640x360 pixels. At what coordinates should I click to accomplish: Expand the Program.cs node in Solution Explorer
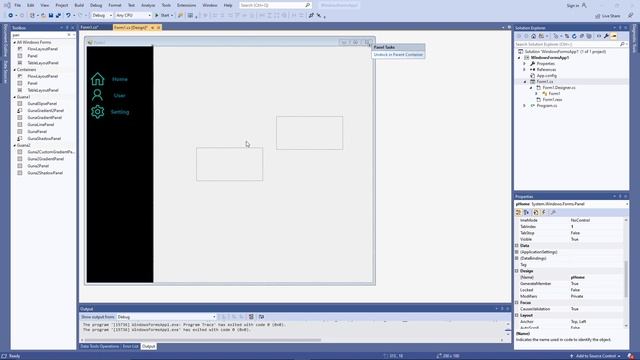pyautogui.click(x=525, y=106)
